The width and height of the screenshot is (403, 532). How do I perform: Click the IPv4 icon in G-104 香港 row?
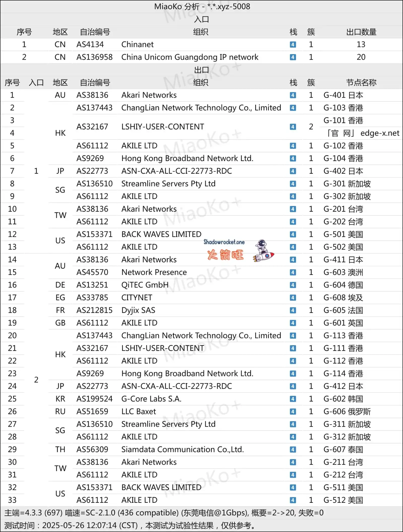[293, 158]
